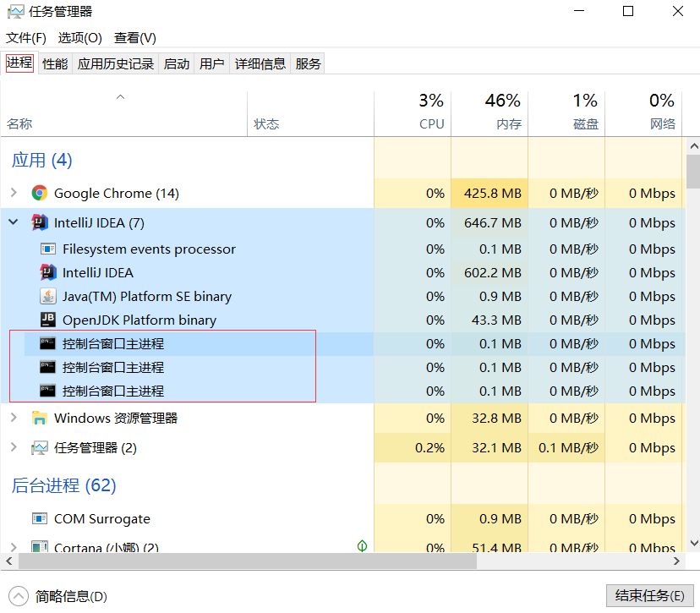Click the 后台进程 (62) group heading
700x613 pixels.
click(x=63, y=485)
